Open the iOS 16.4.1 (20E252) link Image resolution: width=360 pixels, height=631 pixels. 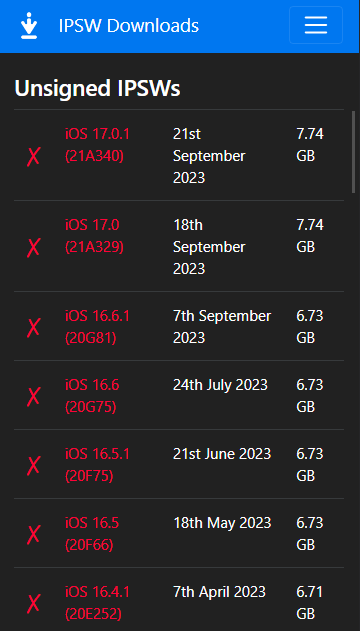click(97, 603)
